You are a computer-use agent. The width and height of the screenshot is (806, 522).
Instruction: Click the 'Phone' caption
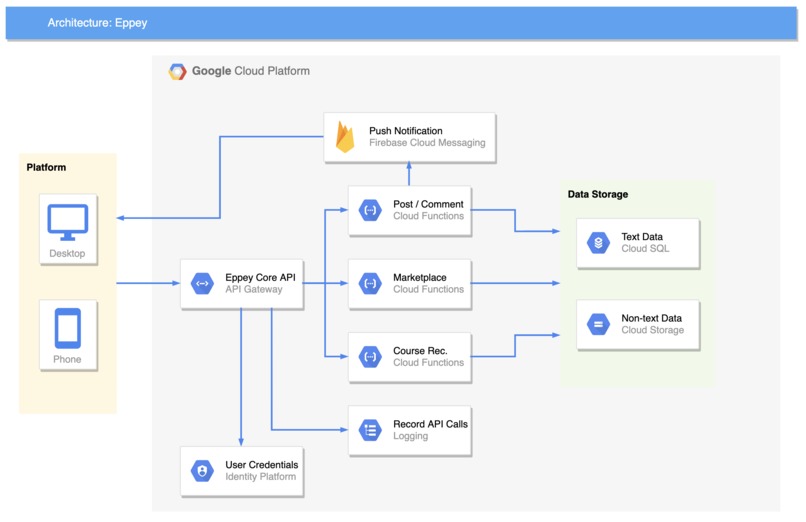(x=67, y=359)
